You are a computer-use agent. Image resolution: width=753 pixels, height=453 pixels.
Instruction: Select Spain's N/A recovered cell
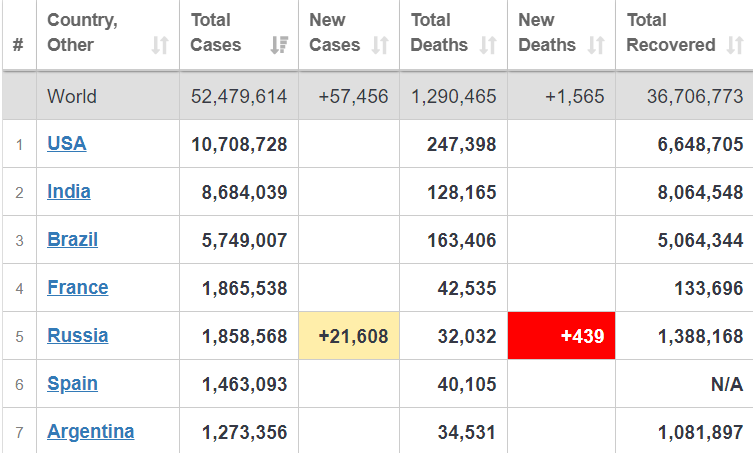pos(727,384)
